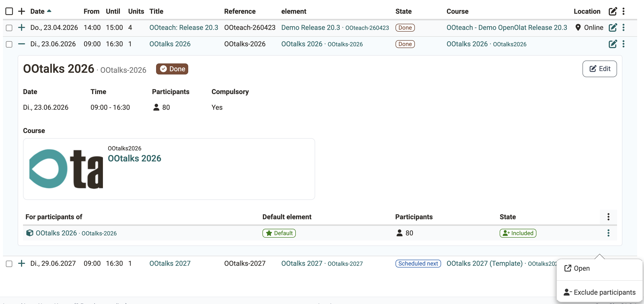Expand all rows with the header plus

[22, 11]
